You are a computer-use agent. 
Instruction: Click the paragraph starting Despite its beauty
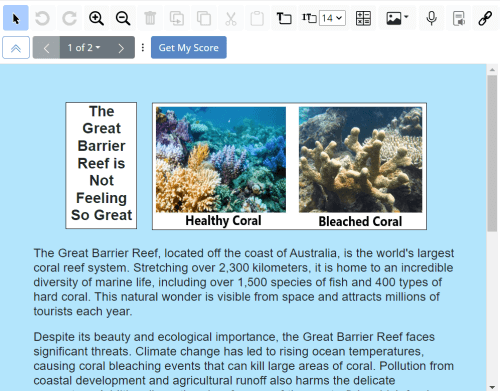click(x=243, y=360)
